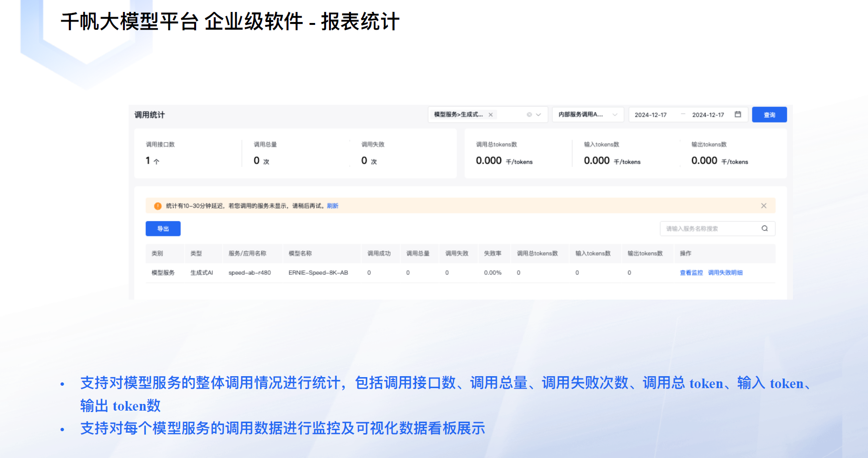Click the 模型名称 column header
Screen dimensions: 868x458
[x=300, y=254]
